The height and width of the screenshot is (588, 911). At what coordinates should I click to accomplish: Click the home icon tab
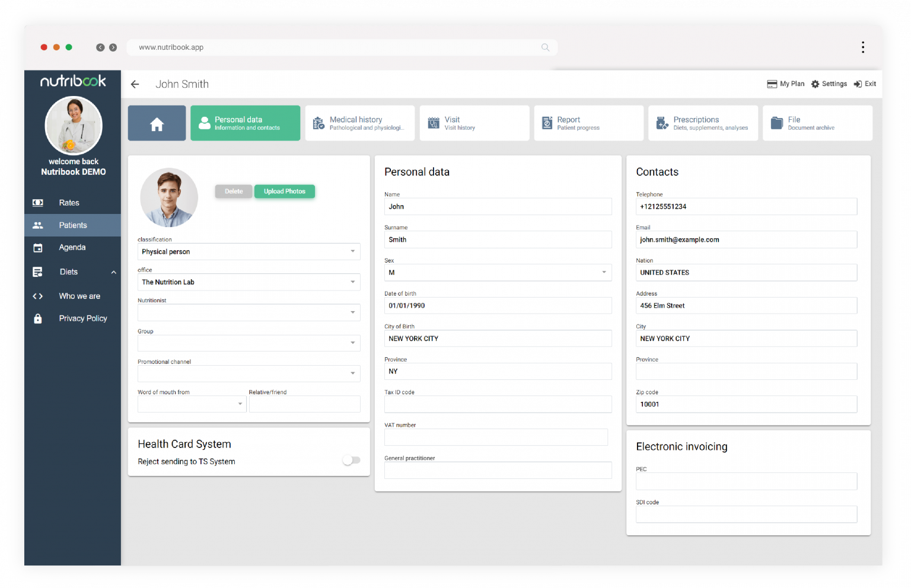coord(157,123)
